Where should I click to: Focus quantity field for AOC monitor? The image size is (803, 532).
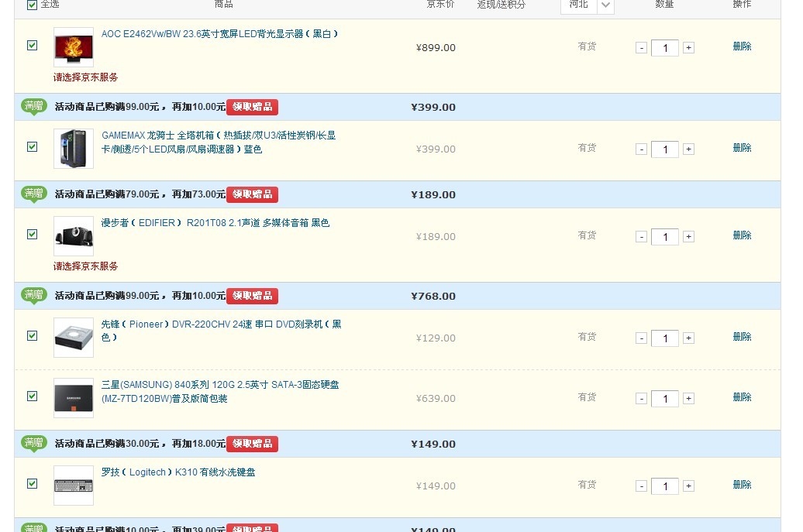click(665, 48)
